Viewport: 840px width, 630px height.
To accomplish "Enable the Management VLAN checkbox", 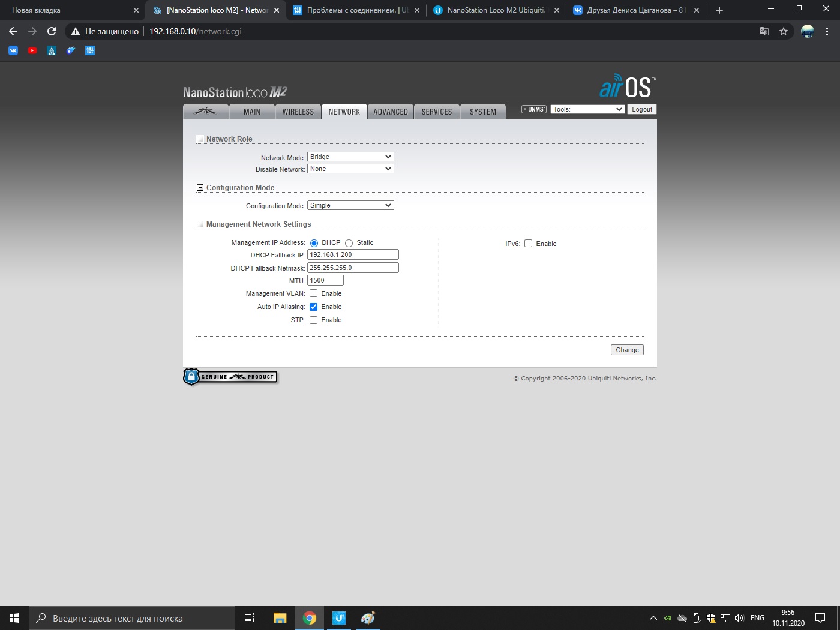I will pos(313,293).
